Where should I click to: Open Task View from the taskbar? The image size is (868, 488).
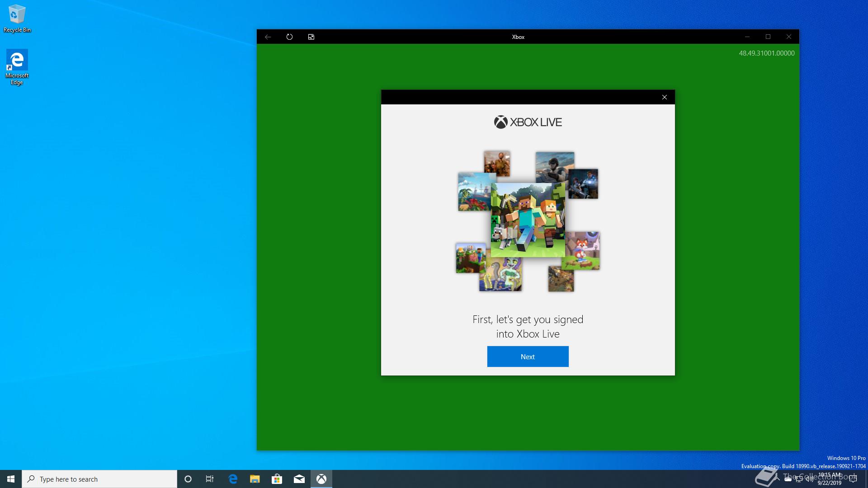click(210, 479)
